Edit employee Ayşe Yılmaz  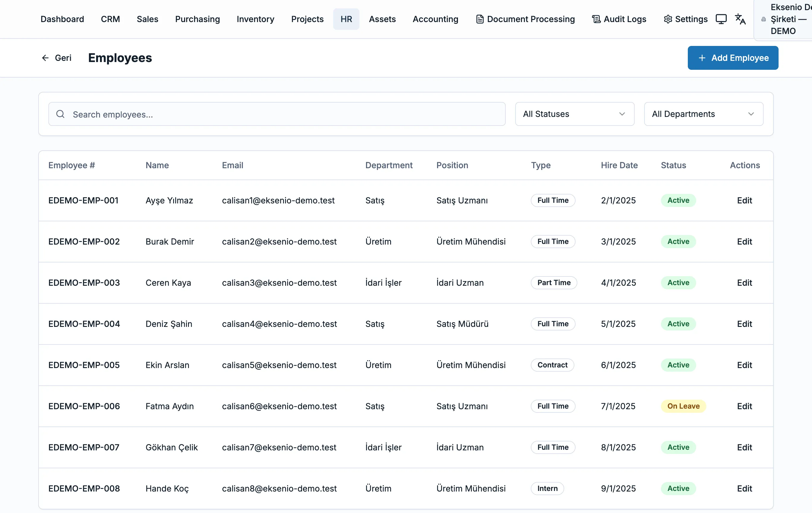(744, 200)
